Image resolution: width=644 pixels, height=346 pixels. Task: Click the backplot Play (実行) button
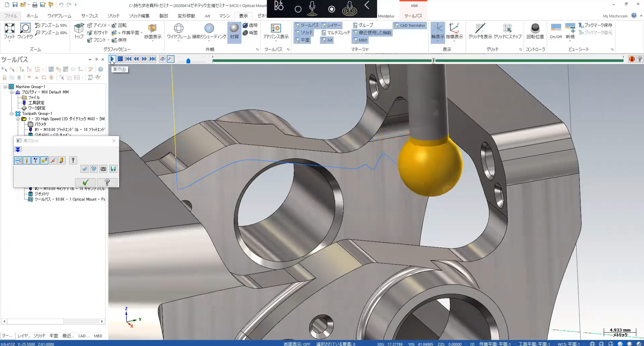[x=112, y=59]
